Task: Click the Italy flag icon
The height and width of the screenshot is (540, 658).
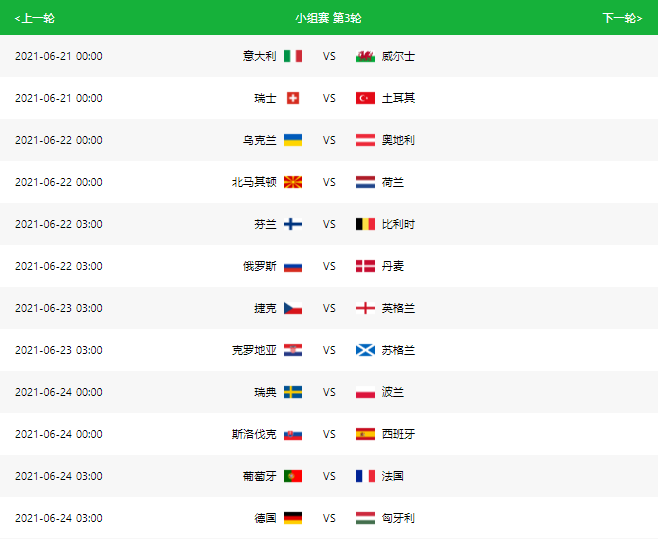Action: coord(293,56)
